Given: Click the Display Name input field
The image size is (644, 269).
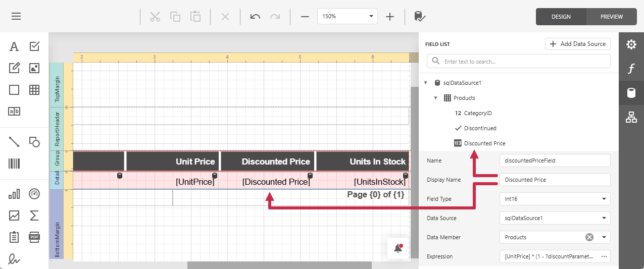Looking at the screenshot, I should [x=555, y=180].
